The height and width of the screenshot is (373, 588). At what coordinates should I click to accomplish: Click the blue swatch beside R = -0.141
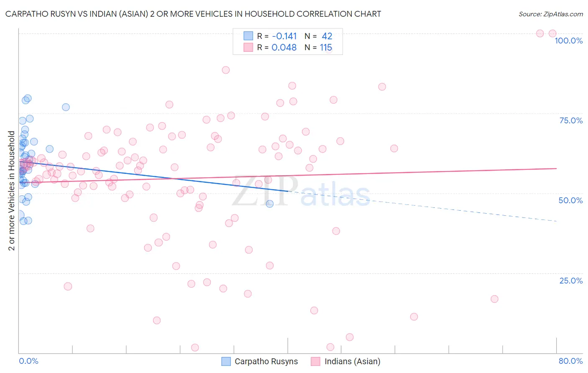click(x=248, y=36)
